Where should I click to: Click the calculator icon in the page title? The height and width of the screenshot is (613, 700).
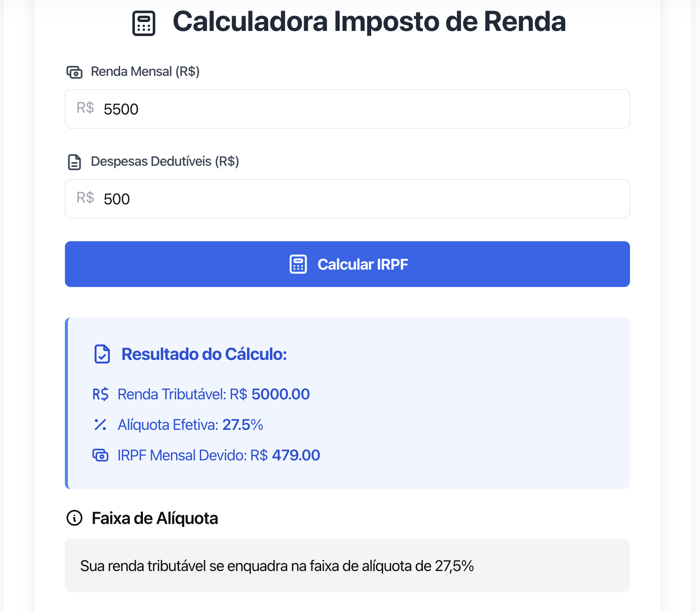point(143,22)
